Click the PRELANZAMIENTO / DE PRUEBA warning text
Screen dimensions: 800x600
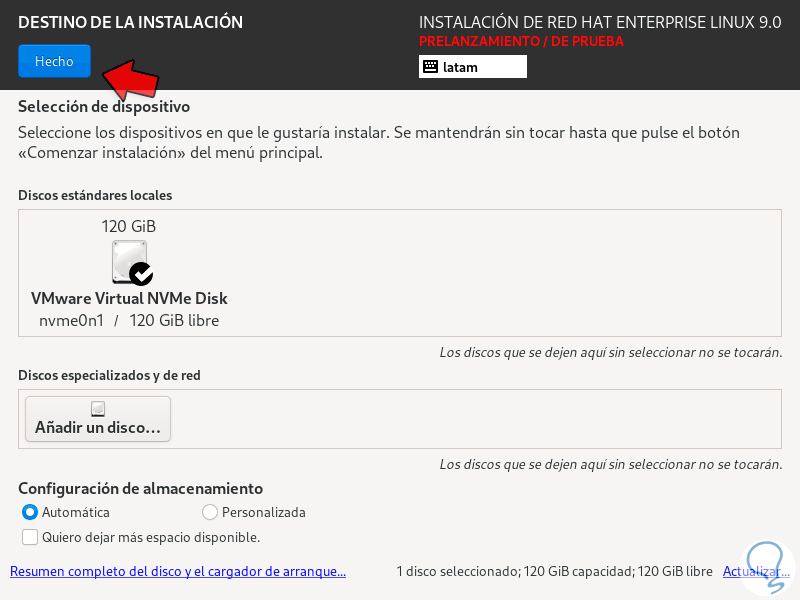[x=521, y=41]
